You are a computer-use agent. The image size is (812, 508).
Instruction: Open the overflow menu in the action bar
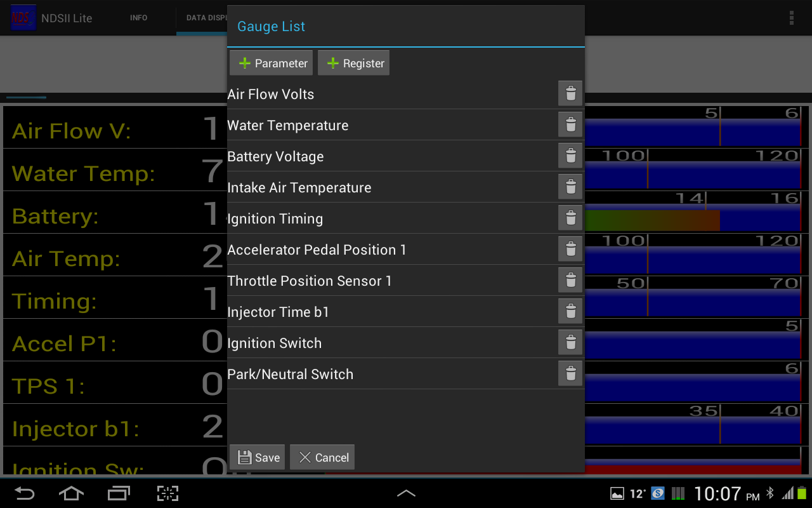click(791, 18)
